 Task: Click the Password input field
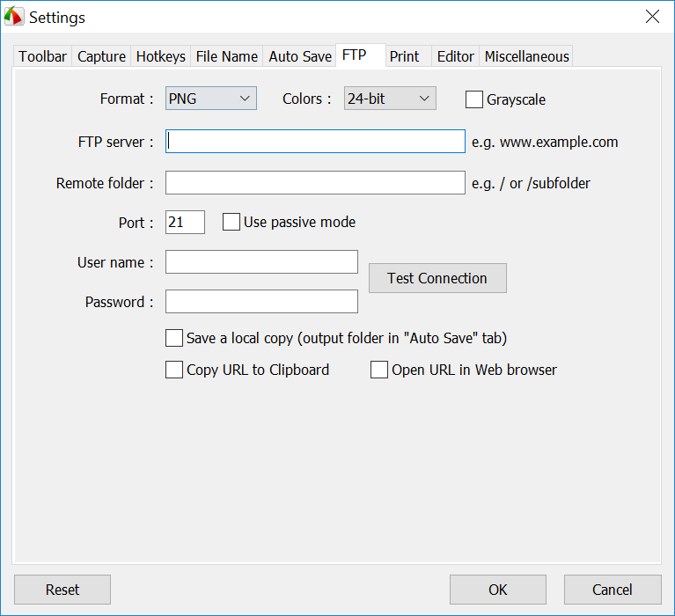[261, 301]
